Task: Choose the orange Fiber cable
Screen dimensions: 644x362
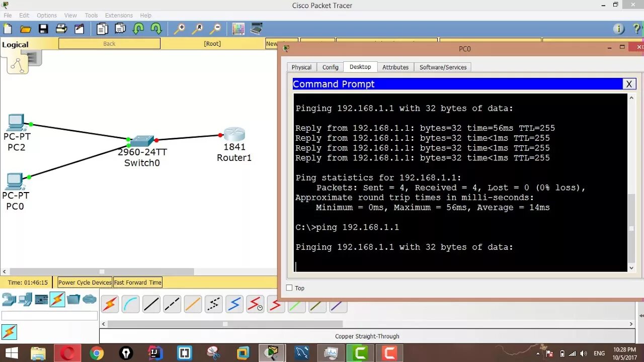Action: (x=193, y=304)
